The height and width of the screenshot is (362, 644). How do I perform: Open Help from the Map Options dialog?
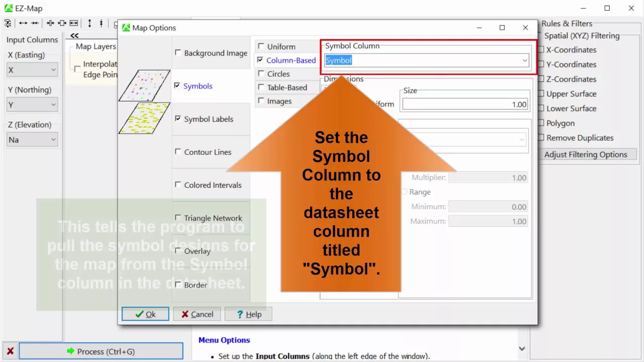[248, 314]
